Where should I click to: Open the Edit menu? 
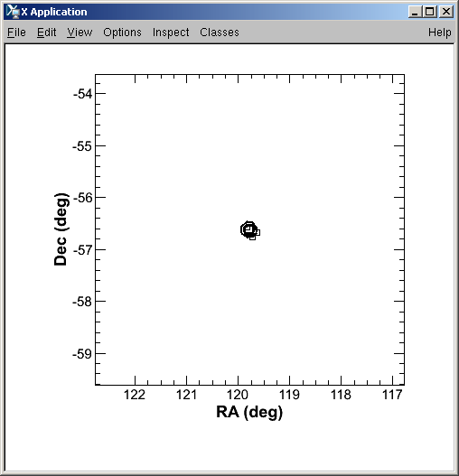point(46,33)
